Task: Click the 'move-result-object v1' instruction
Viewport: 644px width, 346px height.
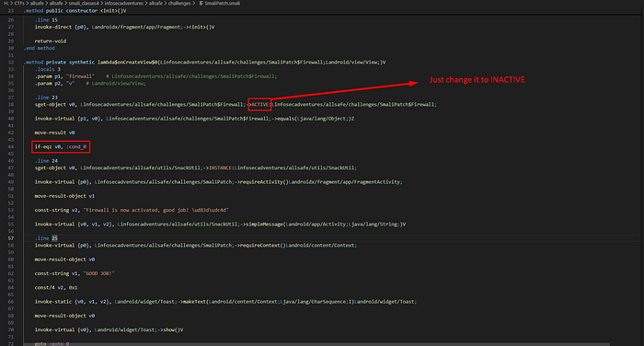Action: 64,196
